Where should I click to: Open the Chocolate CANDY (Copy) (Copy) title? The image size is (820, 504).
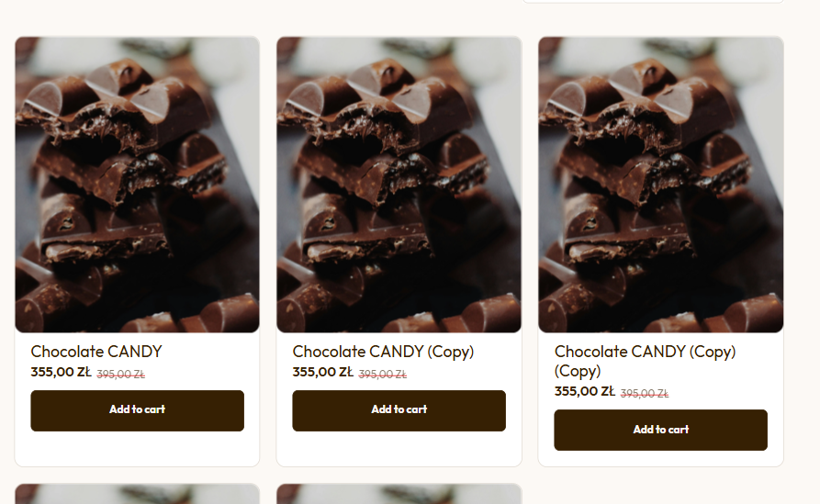(x=645, y=361)
